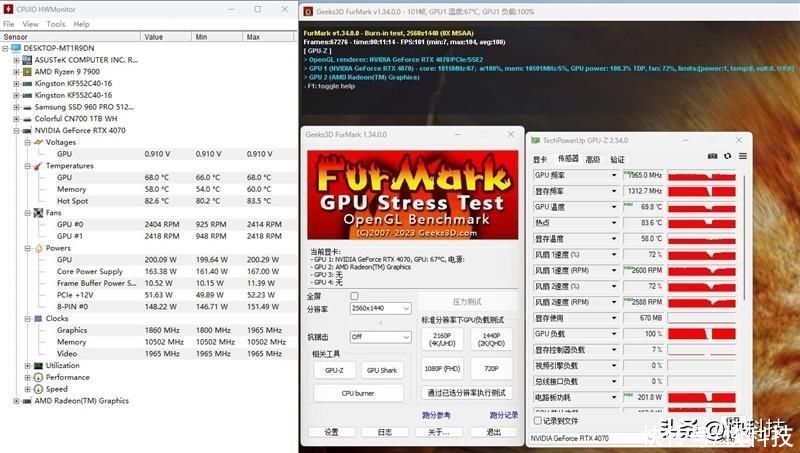Click the ASUSTeK motherboard icon in HWMonitor

[x=27, y=60]
